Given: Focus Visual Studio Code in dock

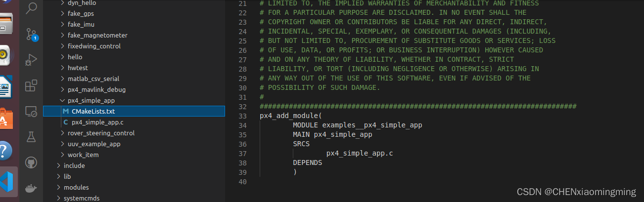Looking at the screenshot, I should click(x=6, y=183).
